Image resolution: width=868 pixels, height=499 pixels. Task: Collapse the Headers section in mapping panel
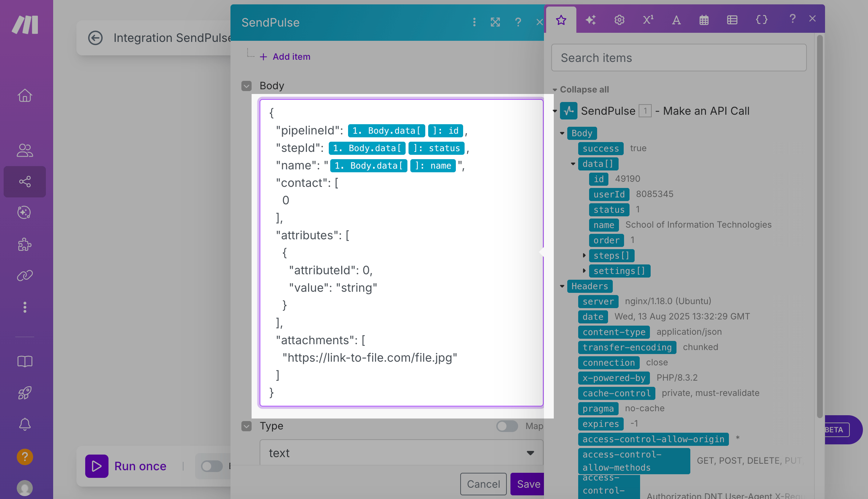562,286
